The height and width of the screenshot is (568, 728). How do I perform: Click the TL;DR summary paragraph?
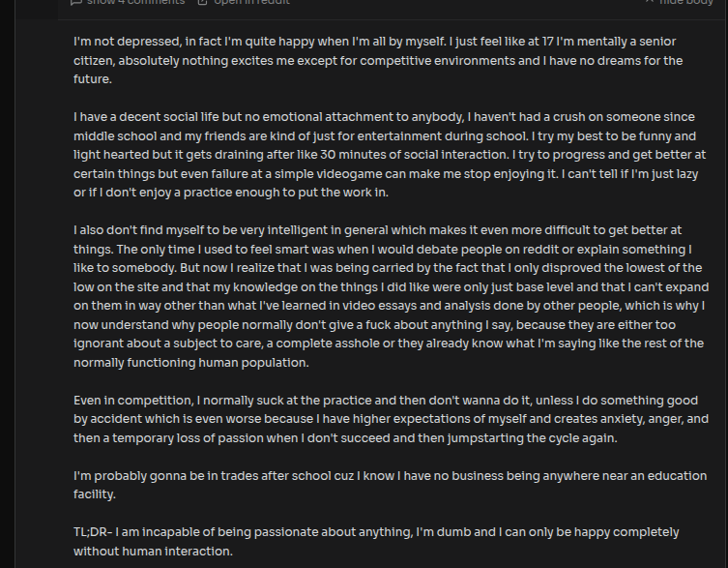pyautogui.click(x=376, y=542)
